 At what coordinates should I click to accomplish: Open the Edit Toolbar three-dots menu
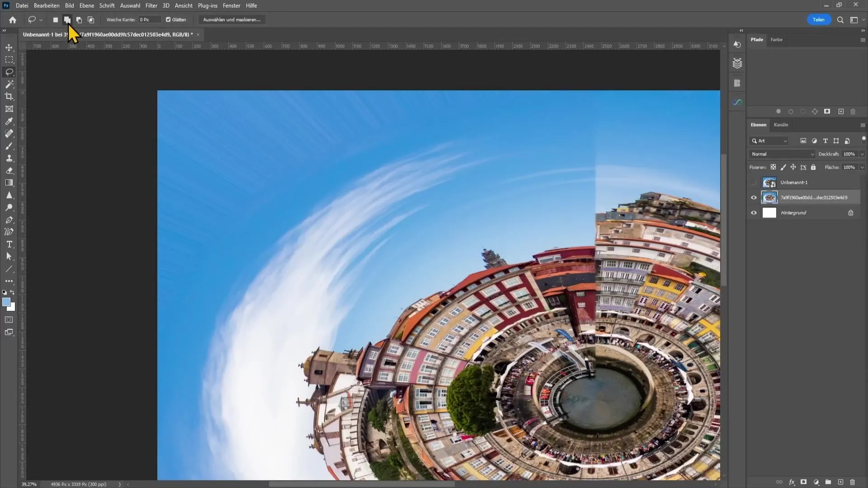tap(9, 281)
